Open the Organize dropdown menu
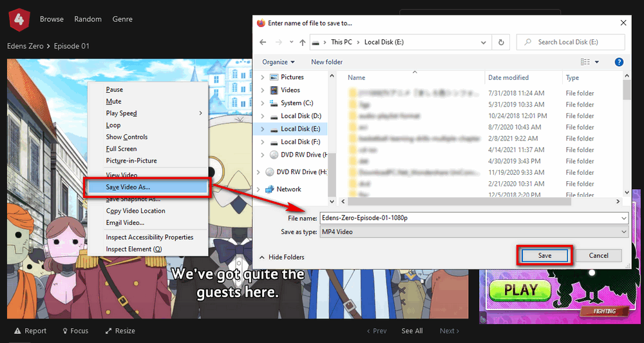The width and height of the screenshot is (644, 343). [278, 62]
